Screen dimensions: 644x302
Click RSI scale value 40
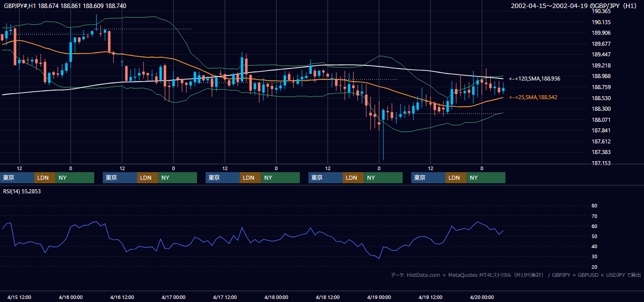coord(594,246)
